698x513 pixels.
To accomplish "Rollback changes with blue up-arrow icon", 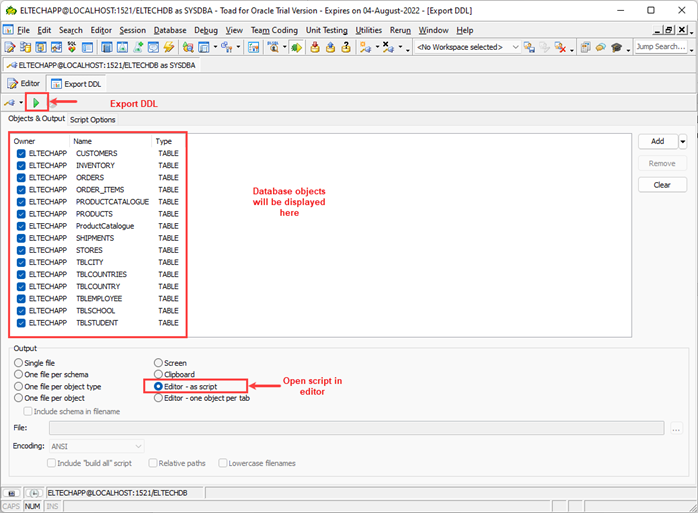I will tap(330, 47).
